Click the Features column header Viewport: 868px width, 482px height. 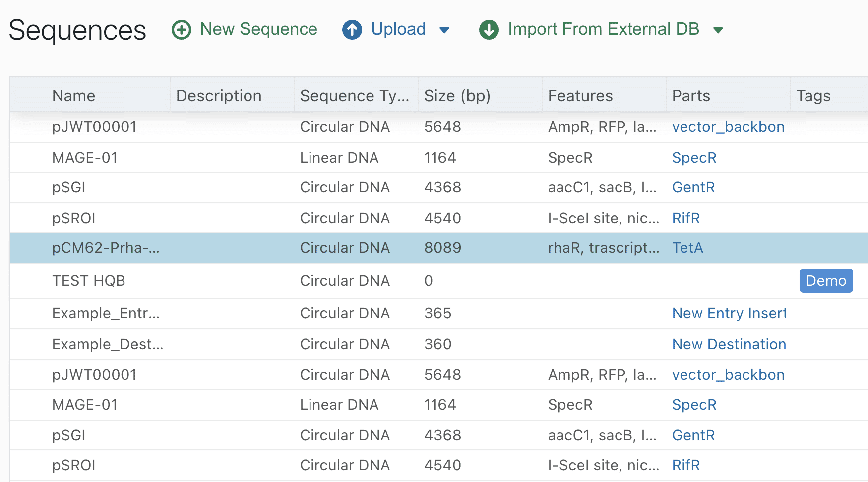point(580,95)
